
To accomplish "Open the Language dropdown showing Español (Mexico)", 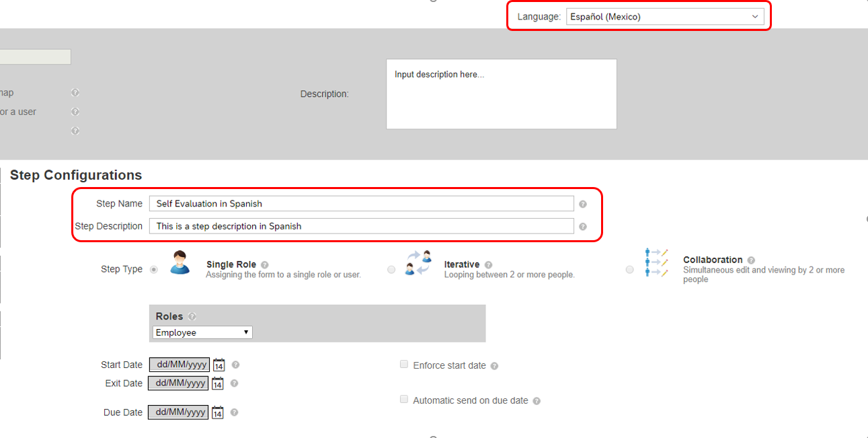I will (665, 17).
